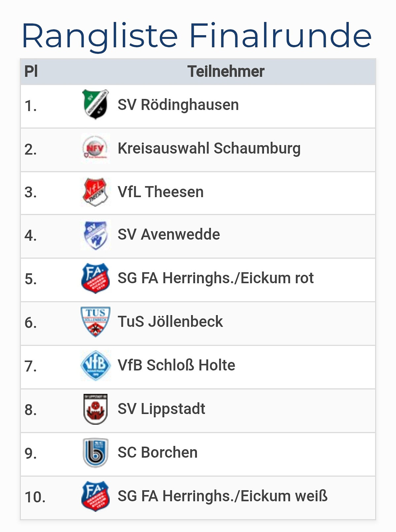Click the TuS Jöllenbeck crest
Screen dimensions: 396x532
[x=95, y=322]
